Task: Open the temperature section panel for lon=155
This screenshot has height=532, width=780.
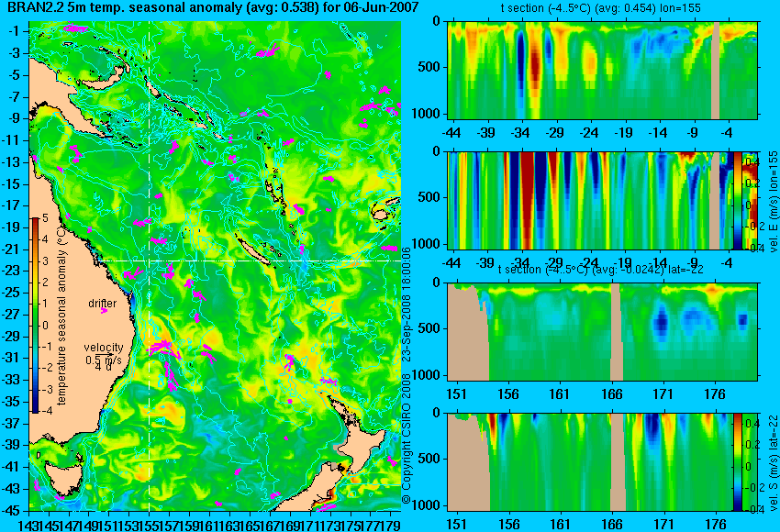Action: pos(603,70)
